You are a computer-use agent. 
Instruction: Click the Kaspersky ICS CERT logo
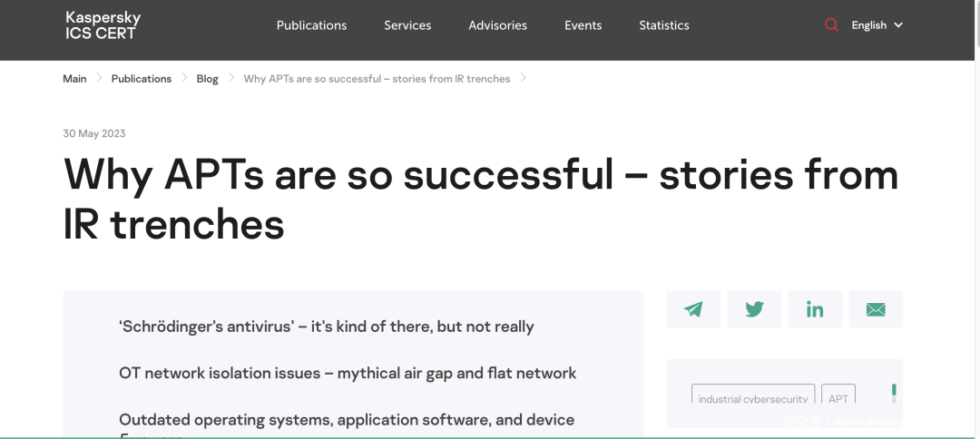pyautogui.click(x=103, y=25)
